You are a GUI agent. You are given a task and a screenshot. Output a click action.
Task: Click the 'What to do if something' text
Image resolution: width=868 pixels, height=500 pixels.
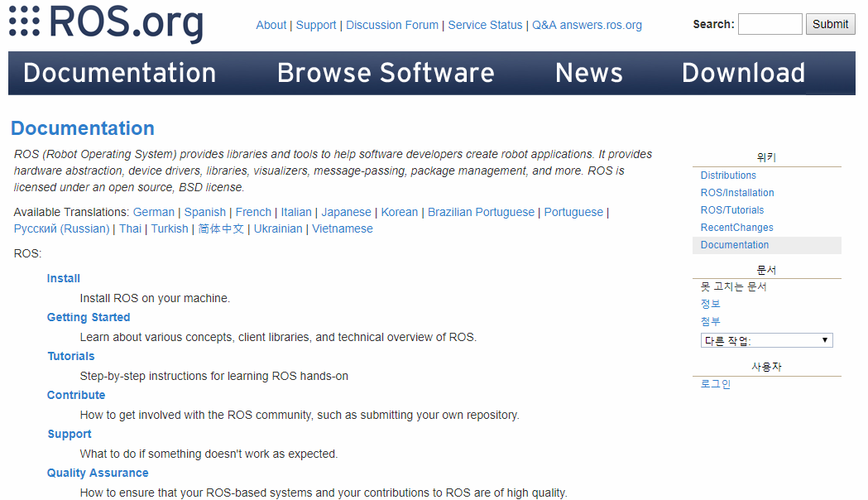[x=209, y=454]
